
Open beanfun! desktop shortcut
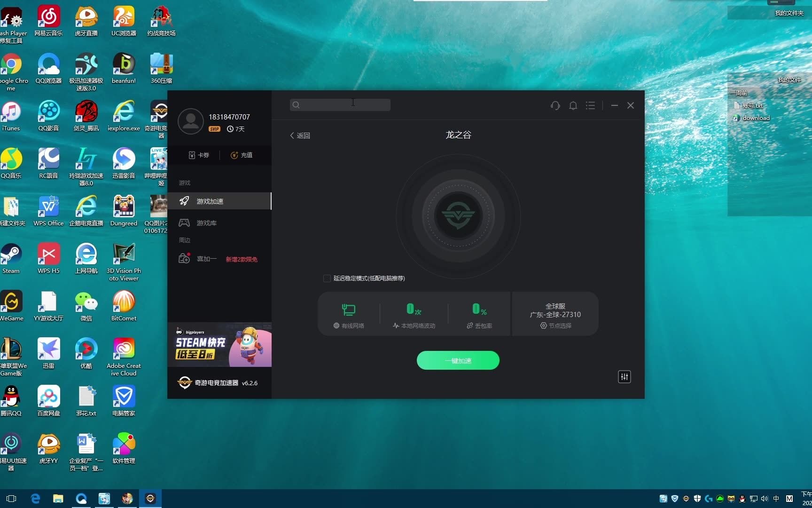click(124, 69)
